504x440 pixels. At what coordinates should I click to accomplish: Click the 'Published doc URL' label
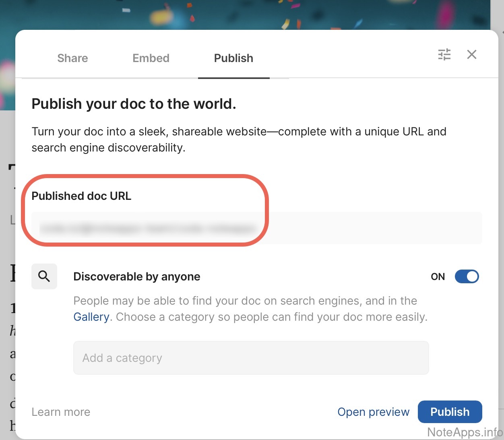coord(81,196)
